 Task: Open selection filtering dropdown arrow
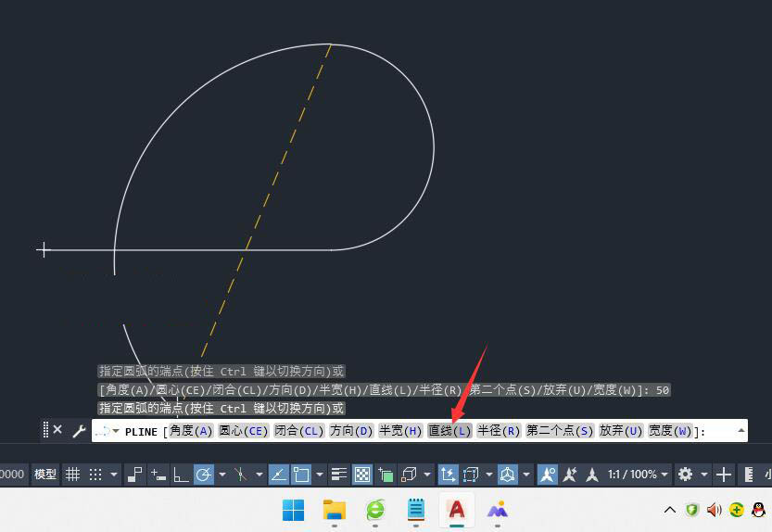point(489,475)
